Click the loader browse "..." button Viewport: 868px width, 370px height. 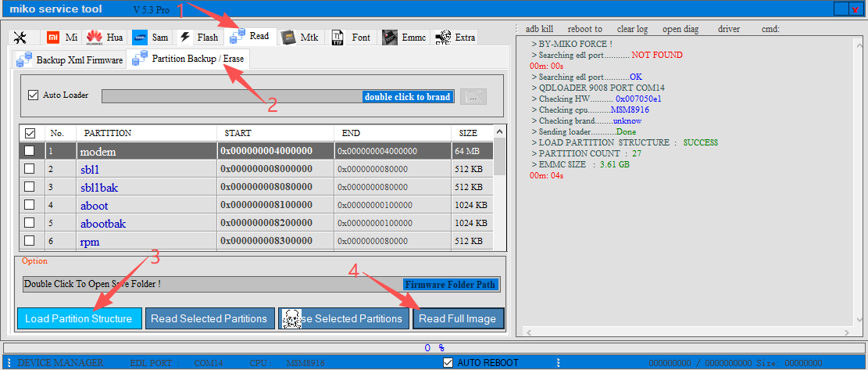[473, 96]
